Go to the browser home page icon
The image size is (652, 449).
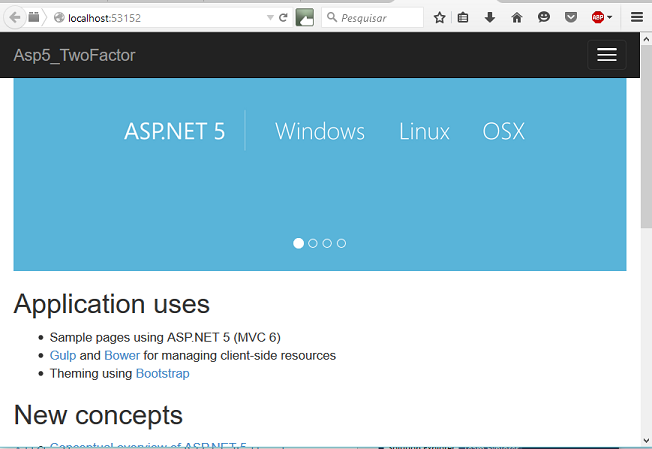517,17
